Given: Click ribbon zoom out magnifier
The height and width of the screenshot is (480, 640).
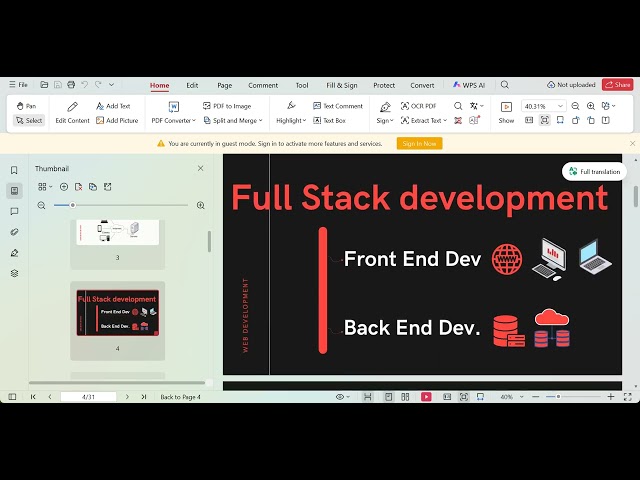Looking at the screenshot, I should click(575, 106).
